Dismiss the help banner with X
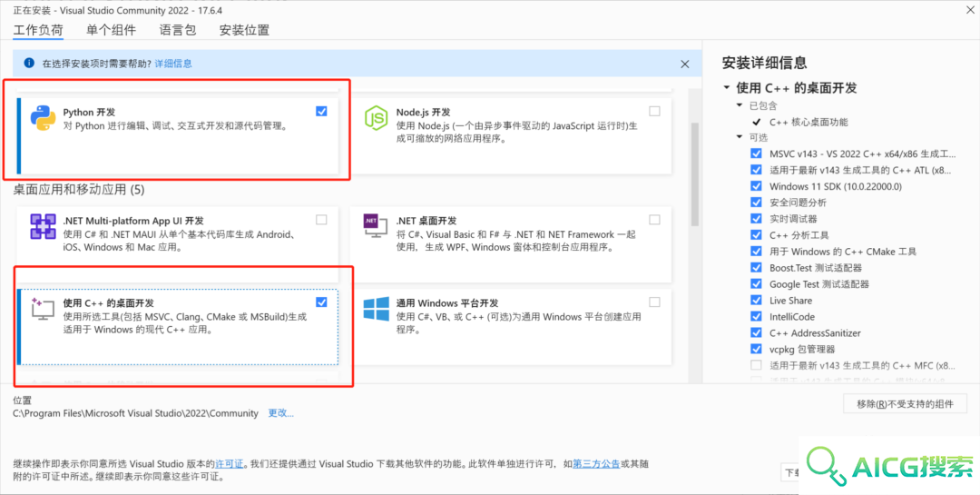This screenshot has height=495, width=980. pos(685,64)
